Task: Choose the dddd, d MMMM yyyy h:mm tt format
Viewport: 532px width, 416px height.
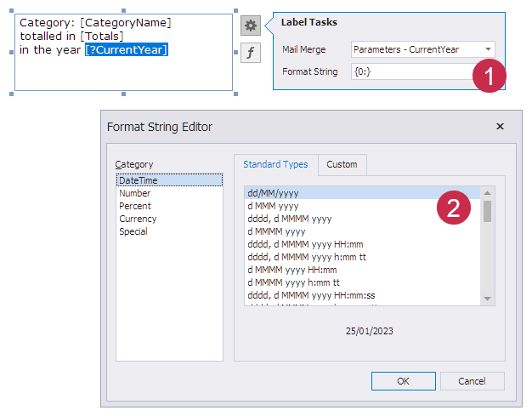Action: tap(362, 257)
